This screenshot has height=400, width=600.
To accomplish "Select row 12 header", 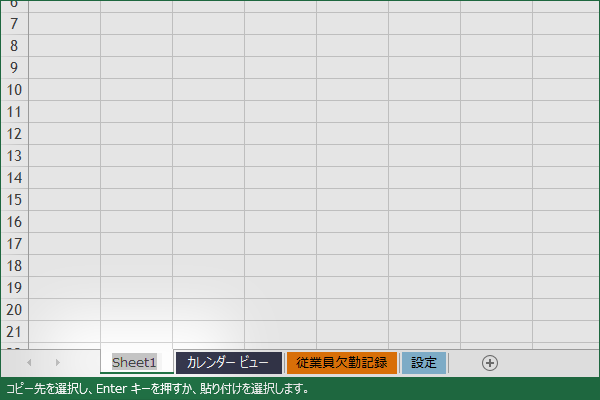I will (x=14, y=134).
